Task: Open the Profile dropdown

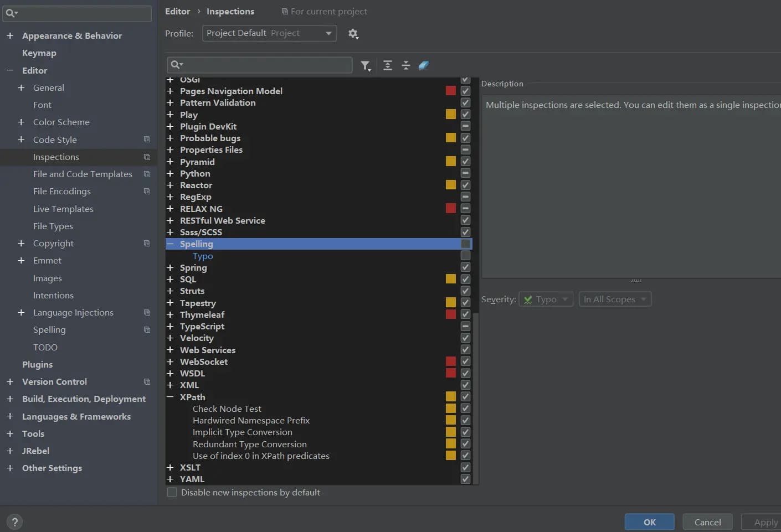Action: coord(269,33)
